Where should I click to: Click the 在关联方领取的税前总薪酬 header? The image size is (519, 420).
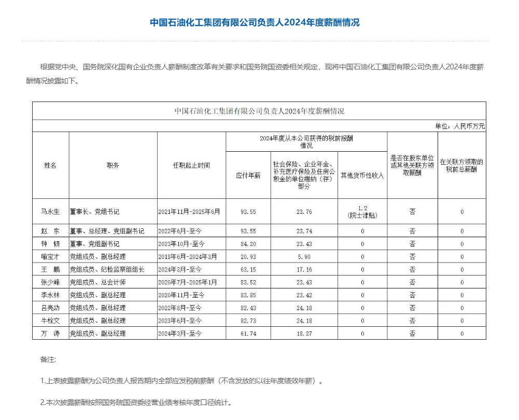[x=461, y=165]
